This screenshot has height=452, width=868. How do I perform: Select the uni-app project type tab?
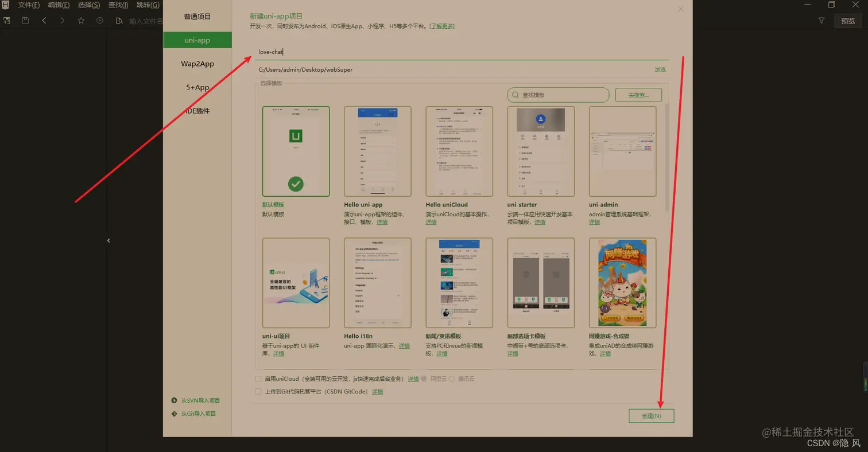click(197, 40)
